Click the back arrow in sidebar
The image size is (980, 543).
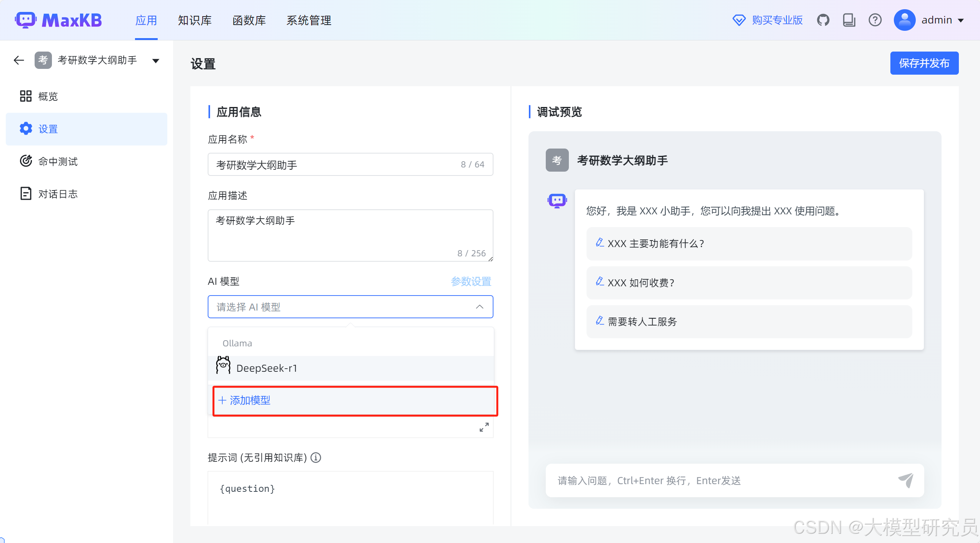[x=18, y=60]
